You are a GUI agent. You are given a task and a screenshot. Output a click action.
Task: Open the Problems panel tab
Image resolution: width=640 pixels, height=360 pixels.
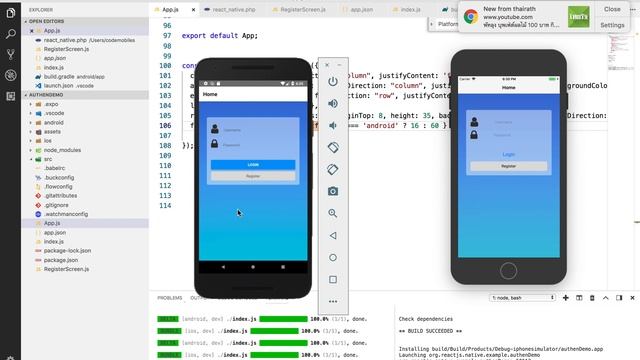pyautogui.click(x=170, y=298)
